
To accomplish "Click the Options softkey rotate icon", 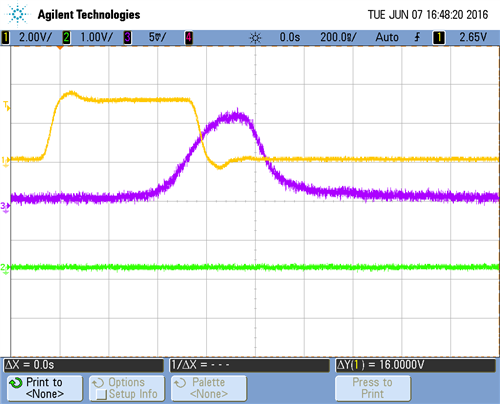I will tap(98, 383).
